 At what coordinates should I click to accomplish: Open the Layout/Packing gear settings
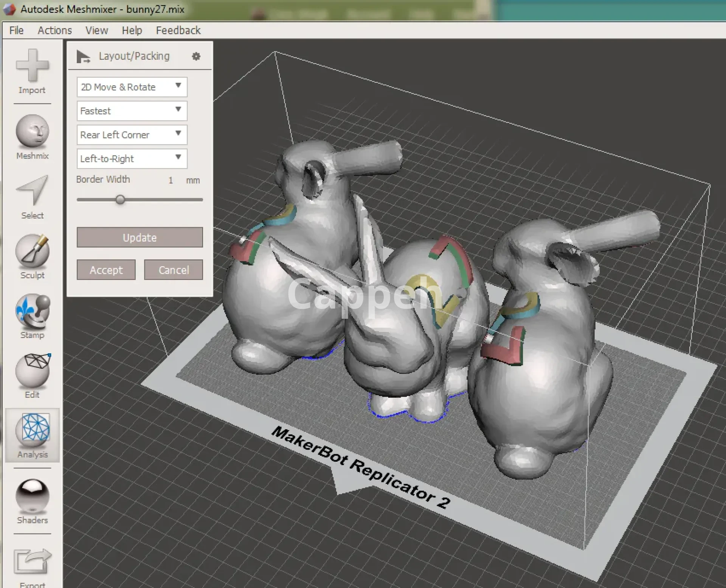pyautogui.click(x=196, y=57)
